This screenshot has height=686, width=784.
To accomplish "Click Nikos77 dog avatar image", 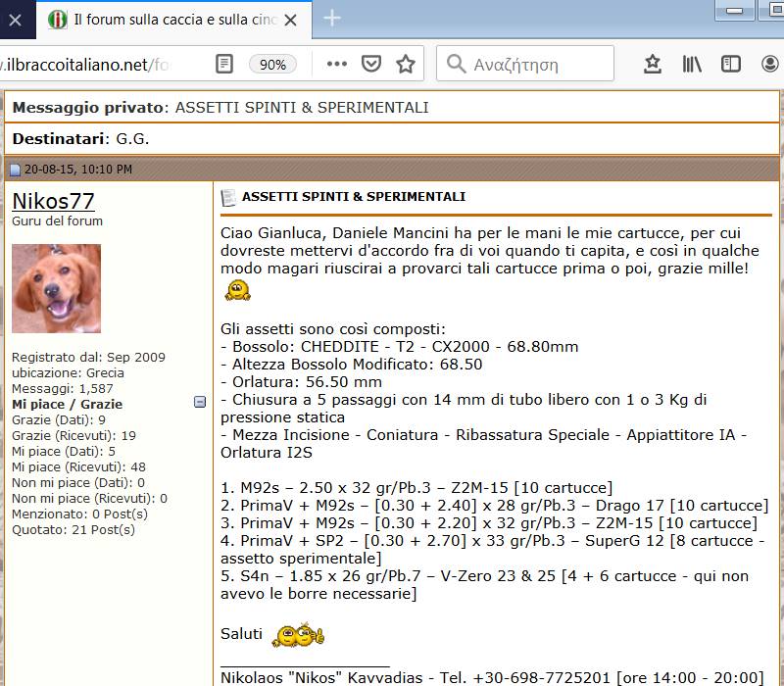I will pyautogui.click(x=57, y=288).
